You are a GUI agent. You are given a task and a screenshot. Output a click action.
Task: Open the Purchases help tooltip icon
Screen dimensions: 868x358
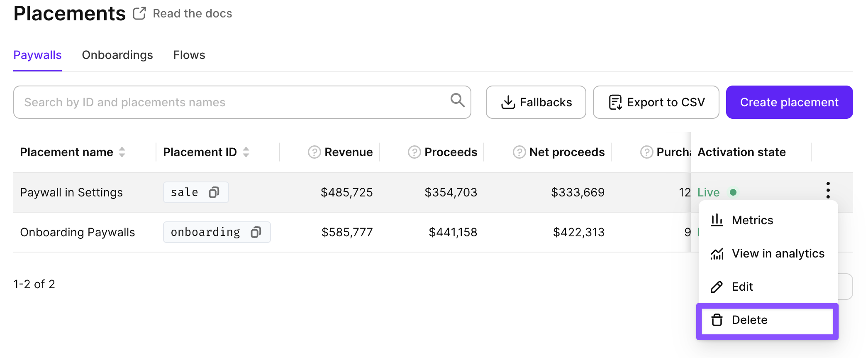coord(646,152)
